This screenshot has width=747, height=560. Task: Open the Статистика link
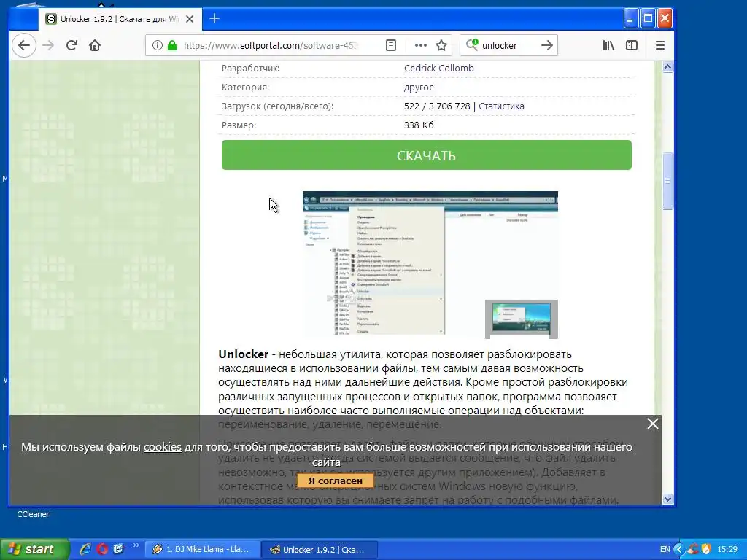[501, 106]
